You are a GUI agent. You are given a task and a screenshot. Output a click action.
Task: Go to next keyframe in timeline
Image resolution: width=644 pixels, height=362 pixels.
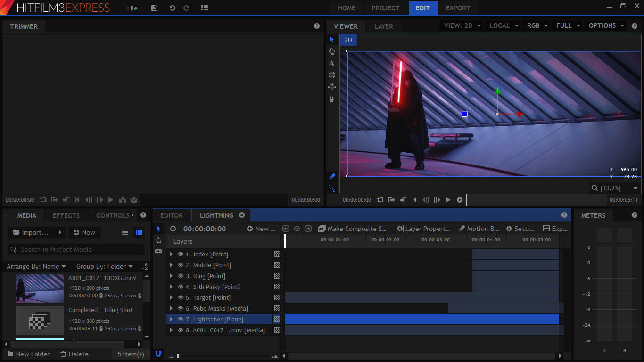point(308,229)
